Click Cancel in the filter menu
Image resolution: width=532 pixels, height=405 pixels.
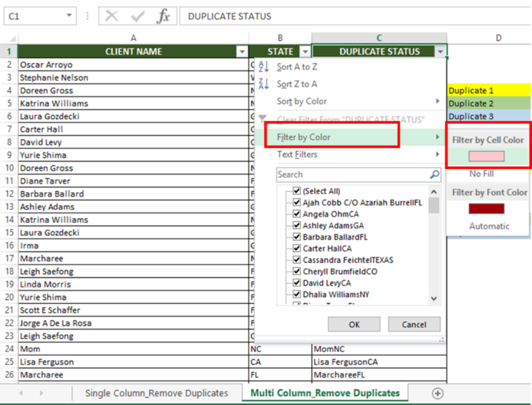tap(414, 324)
